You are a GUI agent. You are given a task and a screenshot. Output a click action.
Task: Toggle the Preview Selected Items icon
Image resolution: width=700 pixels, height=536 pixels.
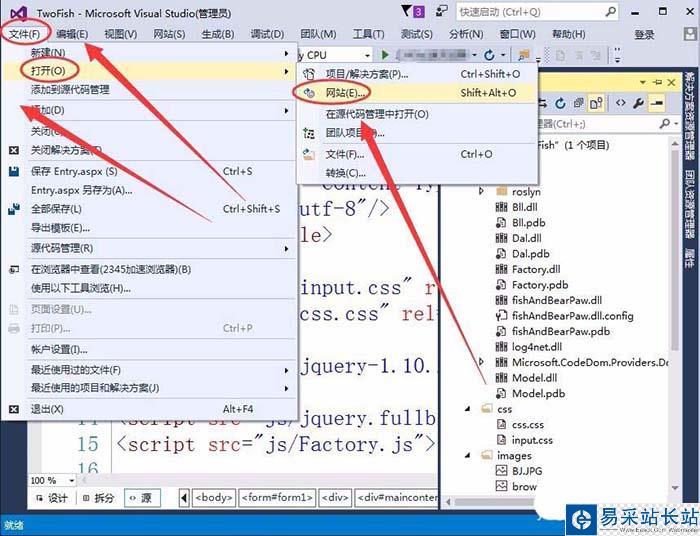pos(657,104)
